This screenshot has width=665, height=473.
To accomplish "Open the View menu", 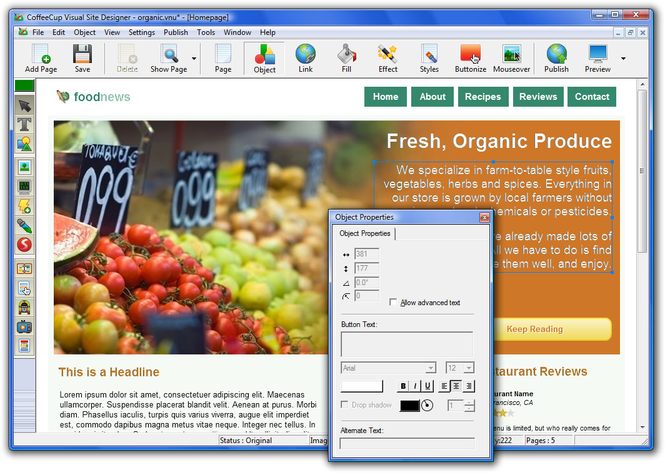I will tap(112, 32).
